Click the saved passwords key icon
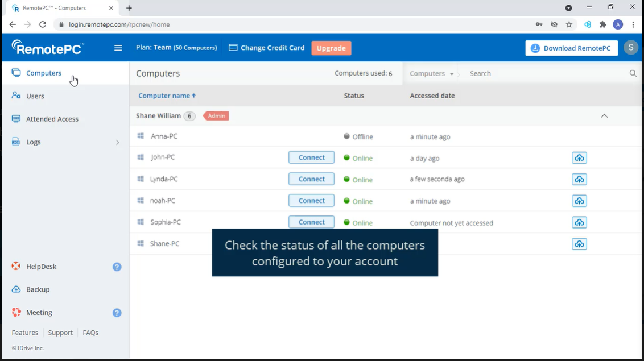The height and width of the screenshot is (361, 644). pyautogui.click(x=539, y=24)
